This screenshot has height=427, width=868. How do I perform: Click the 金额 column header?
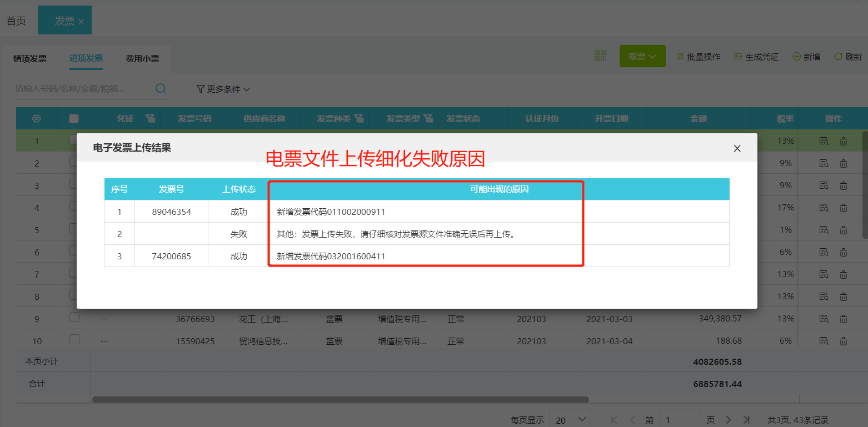(699, 118)
